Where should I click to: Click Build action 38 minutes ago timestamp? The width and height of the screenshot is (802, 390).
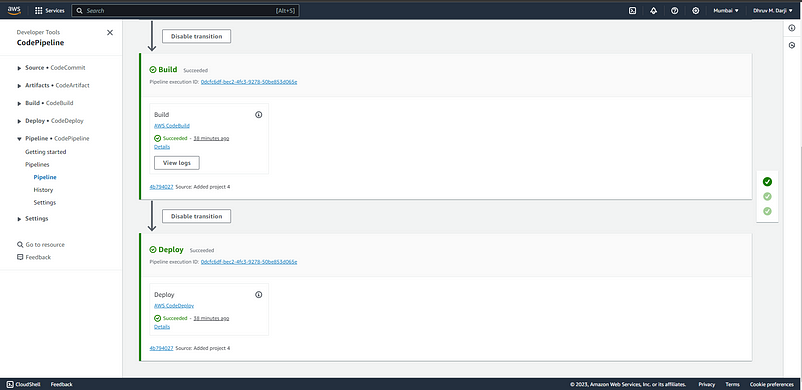tap(211, 138)
